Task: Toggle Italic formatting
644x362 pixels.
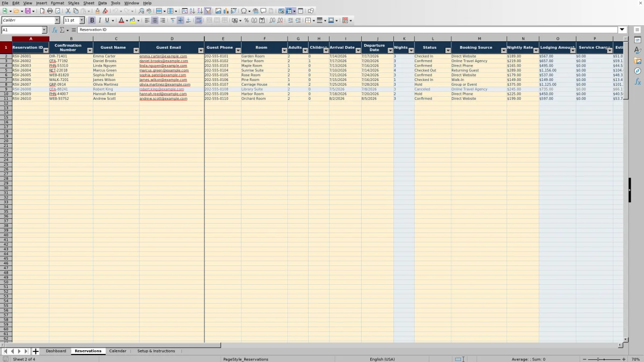Action: click(x=99, y=20)
